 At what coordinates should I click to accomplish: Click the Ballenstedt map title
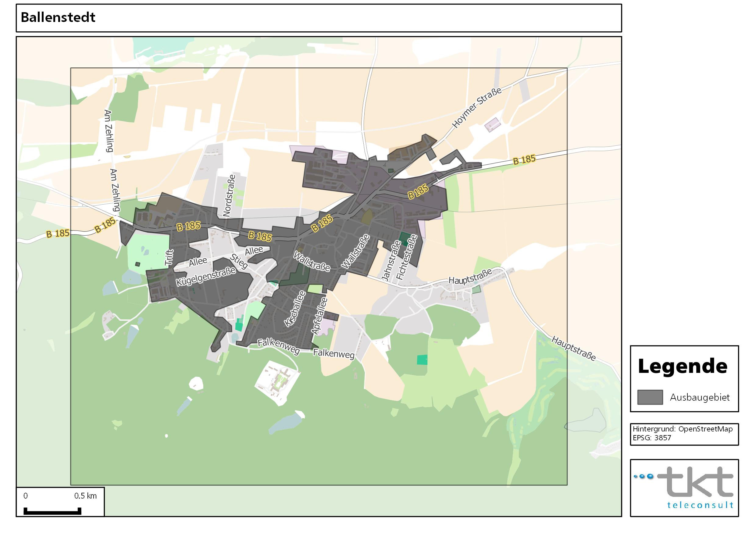coord(58,17)
